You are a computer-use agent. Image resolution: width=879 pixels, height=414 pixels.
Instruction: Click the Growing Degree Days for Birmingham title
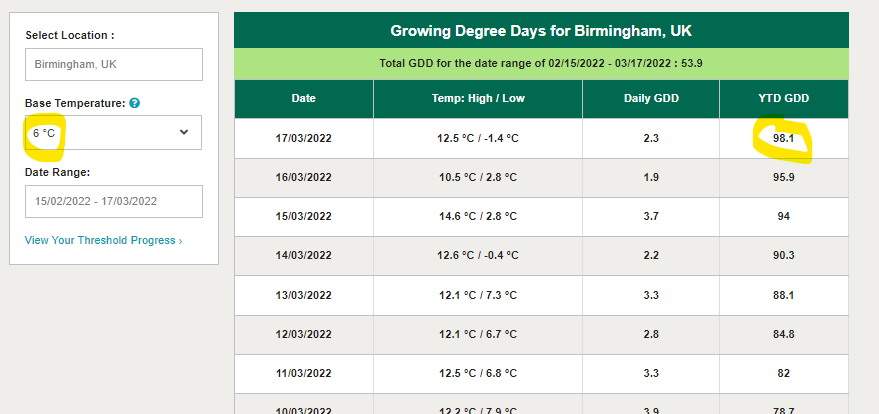pyautogui.click(x=541, y=30)
